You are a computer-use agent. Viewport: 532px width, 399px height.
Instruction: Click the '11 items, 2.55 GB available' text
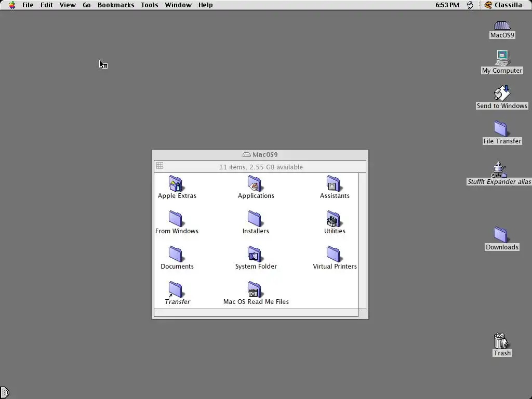pyautogui.click(x=261, y=167)
